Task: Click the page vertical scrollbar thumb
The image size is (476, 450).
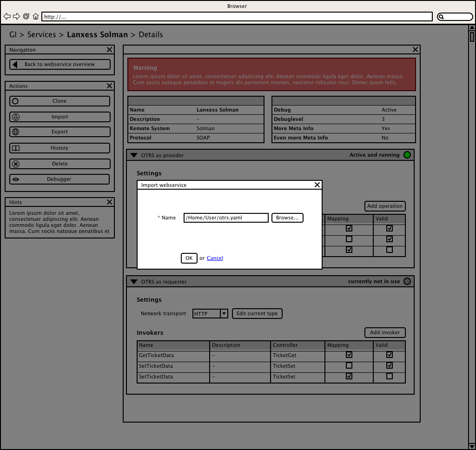Action: 472,37
